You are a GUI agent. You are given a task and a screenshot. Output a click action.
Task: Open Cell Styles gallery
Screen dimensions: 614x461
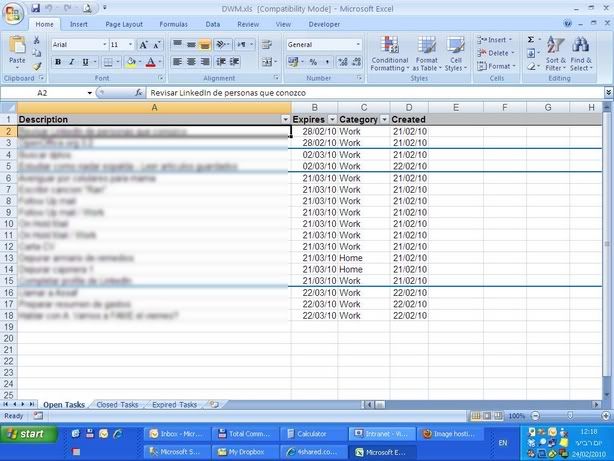[x=455, y=54]
